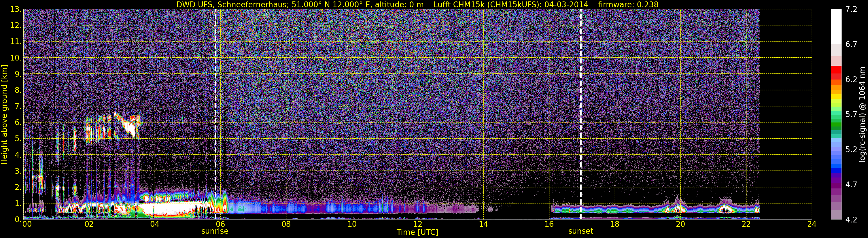Click the colorbar label 'log(rc-signal) @ 1064 nm'

[862, 114]
